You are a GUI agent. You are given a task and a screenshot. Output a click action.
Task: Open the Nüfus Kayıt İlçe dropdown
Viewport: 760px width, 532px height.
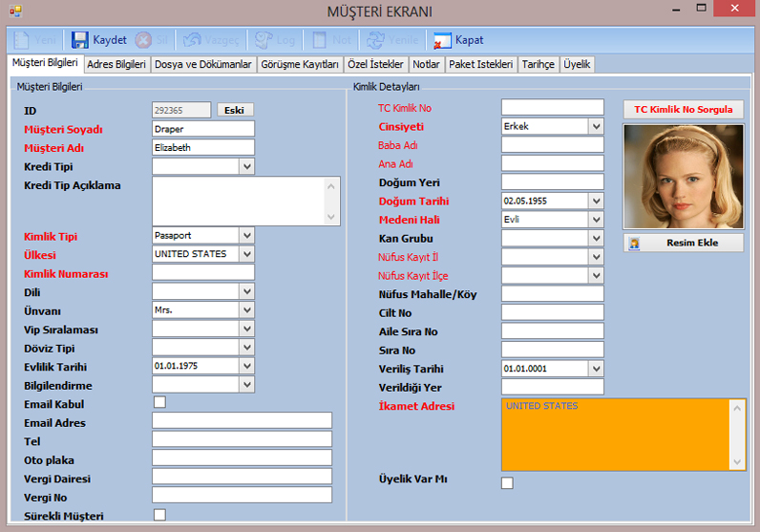pyautogui.click(x=596, y=275)
